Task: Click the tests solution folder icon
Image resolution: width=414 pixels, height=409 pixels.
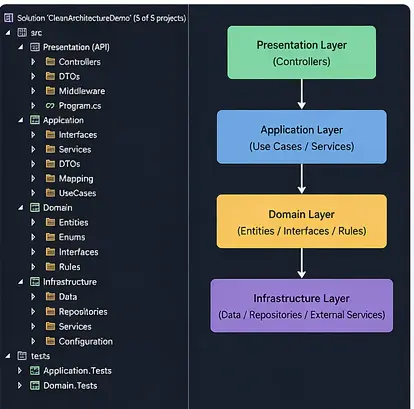Action: (22, 356)
